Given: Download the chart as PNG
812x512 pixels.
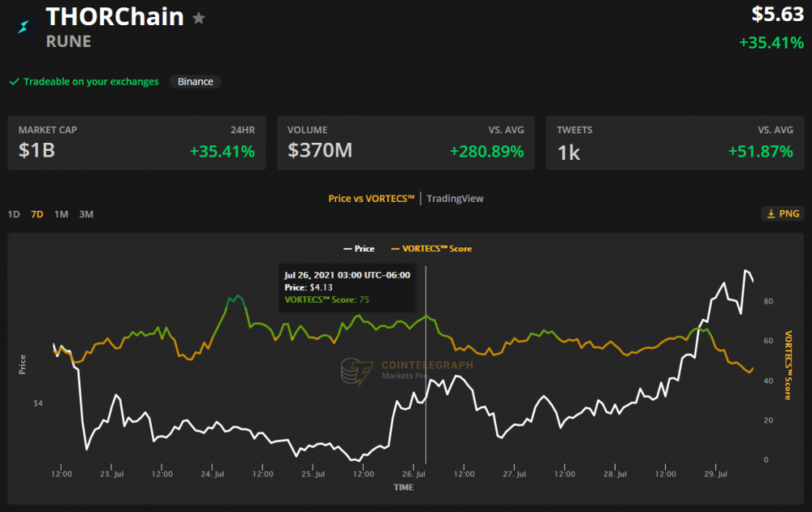Looking at the screenshot, I should (x=783, y=214).
